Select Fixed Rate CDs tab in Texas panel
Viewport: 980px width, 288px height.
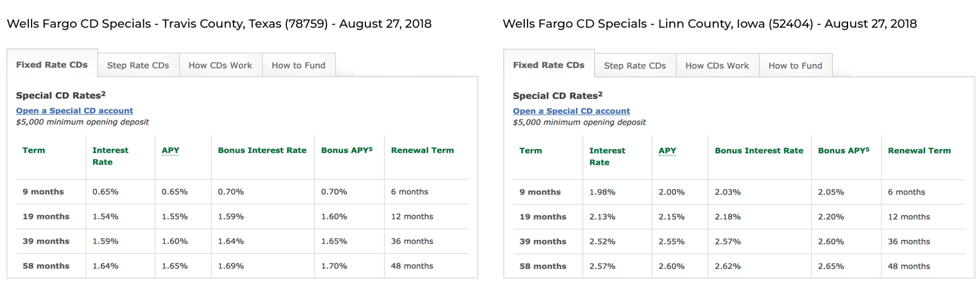pyautogui.click(x=52, y=65)
